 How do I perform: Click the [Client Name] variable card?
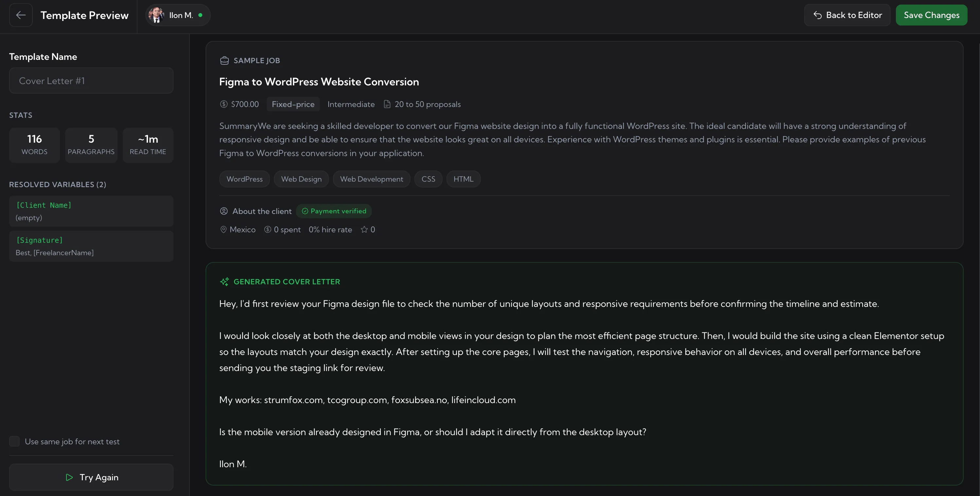(x=91, y=211)
